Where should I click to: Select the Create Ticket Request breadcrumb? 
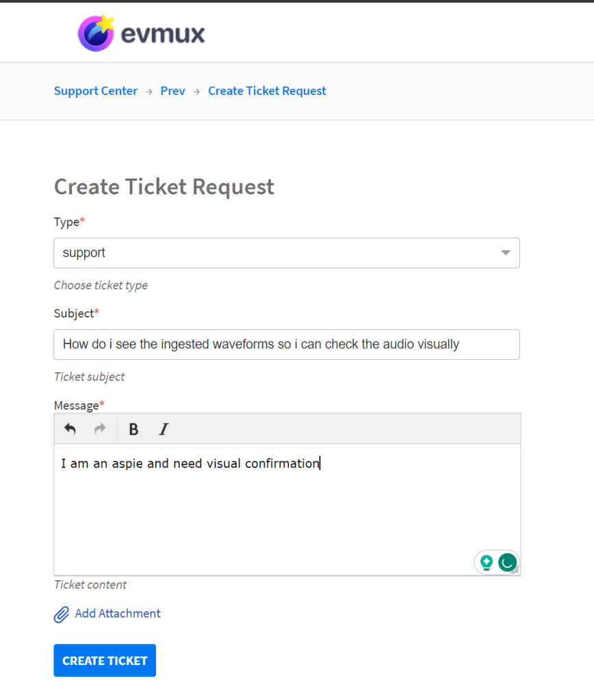point(267,91)
